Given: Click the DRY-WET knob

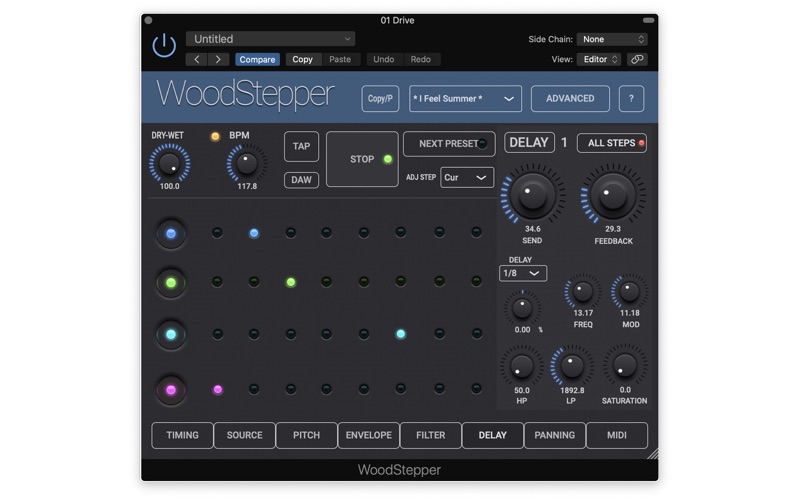Looking at the screenshot, I should [169, 163].
